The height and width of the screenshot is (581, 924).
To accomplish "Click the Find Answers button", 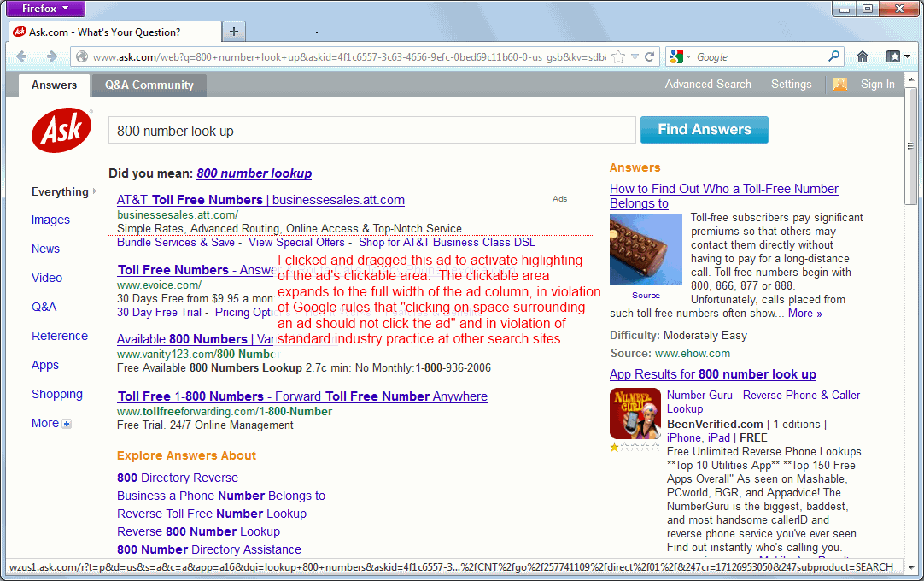I will click(705, 130).
